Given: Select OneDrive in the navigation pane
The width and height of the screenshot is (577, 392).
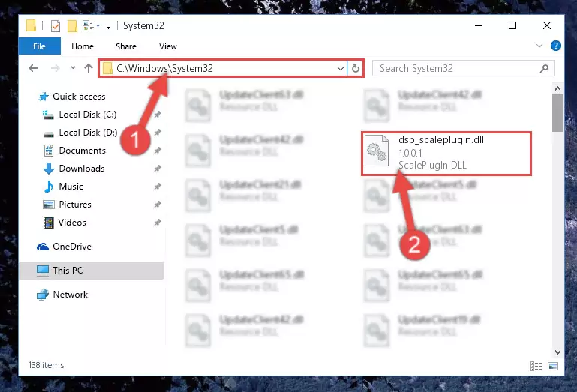Looking at the screenshot, I should [72, 247].
